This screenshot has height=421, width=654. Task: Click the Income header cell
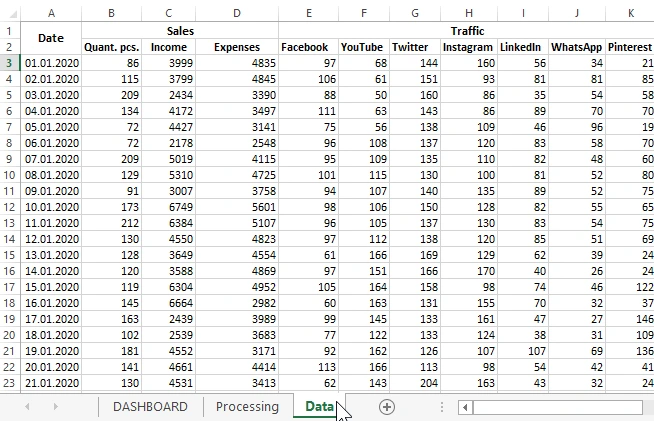(169, 47)
